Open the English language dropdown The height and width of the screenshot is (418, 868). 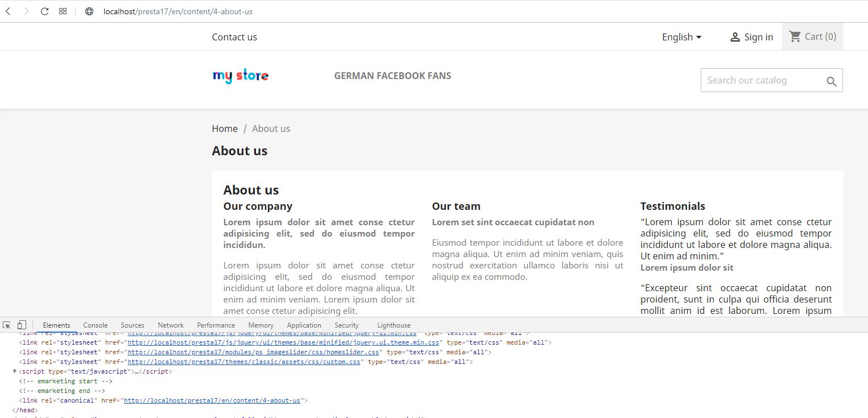681,37
